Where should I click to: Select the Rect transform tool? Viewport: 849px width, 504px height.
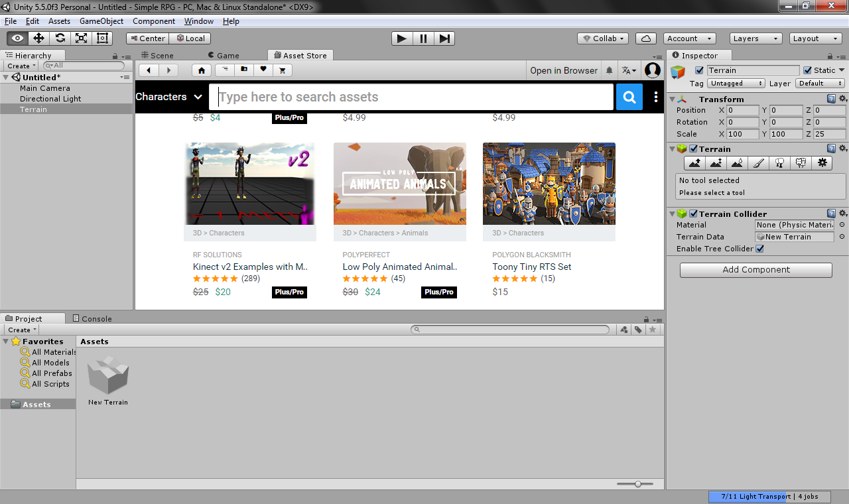click(x=102, y=38)
